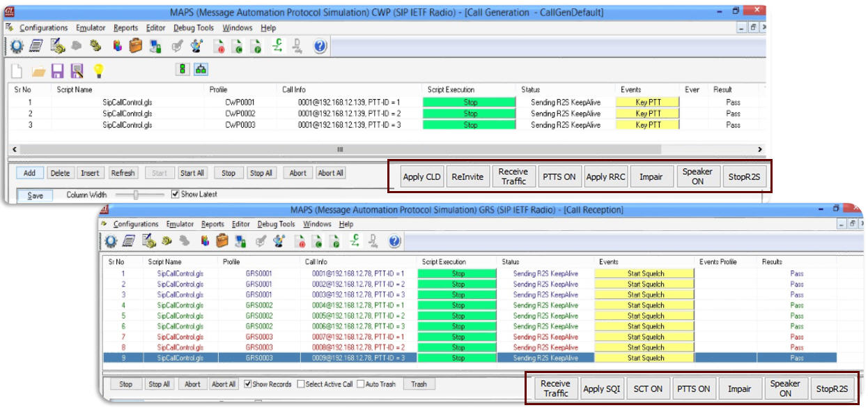
Task: Click the traffic light icon in CWP window
Action: coord(182,70)
